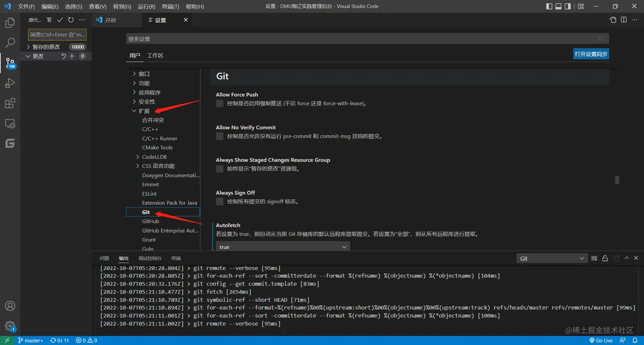Screen dimensions: 644x345
Task: Open the Git output channel dropdown
Action: point(552,258)
